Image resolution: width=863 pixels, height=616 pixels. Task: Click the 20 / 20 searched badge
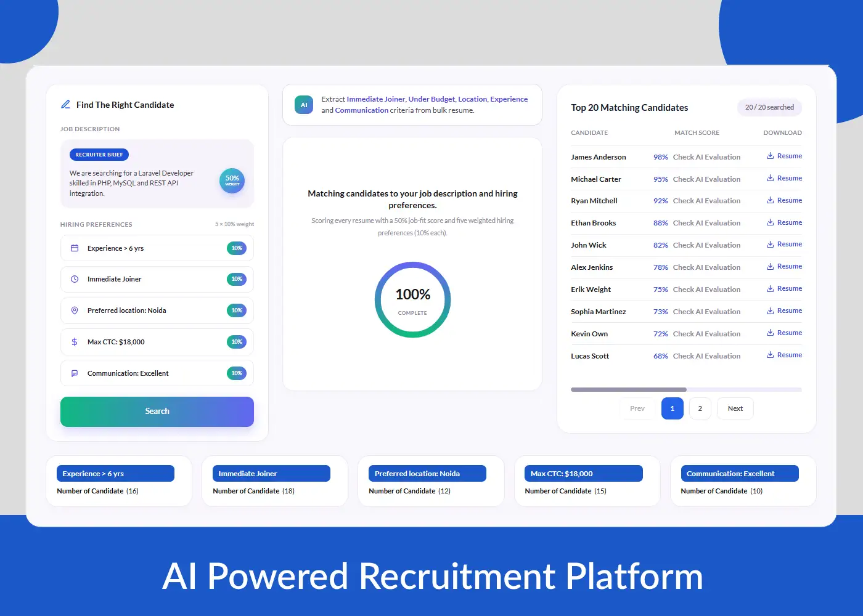pyautogui.click(x=770, y=107)
